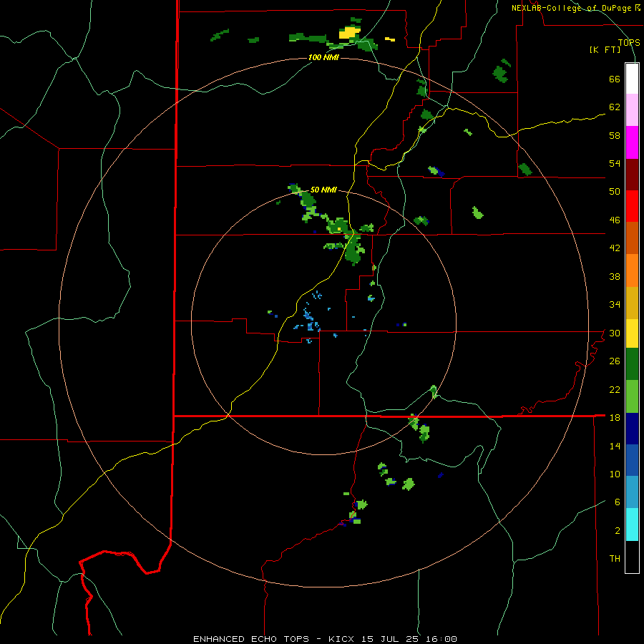The height and width of the screenshot is (644, 644).
Task: Click the '18' legend value
Action: (615, 418)
